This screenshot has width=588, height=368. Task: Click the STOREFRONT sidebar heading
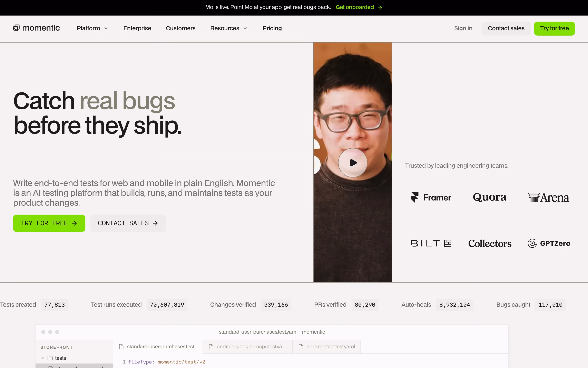(x=57, y=347)
